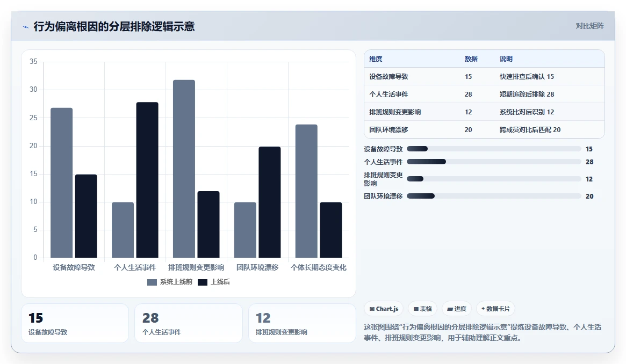This screenshot has height=364, width=626.
Task: Click the chart title 行为偏离根因的分层排除逻辑示意
Action: 114,27
